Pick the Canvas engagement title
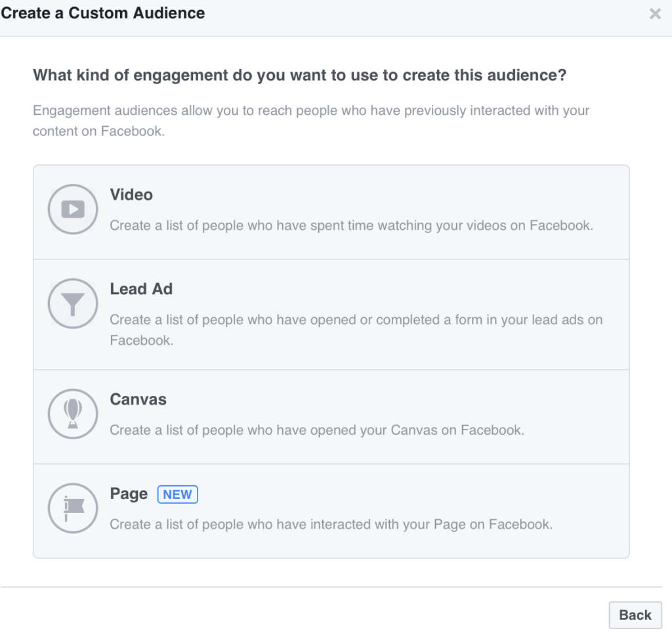 point(138,399)
